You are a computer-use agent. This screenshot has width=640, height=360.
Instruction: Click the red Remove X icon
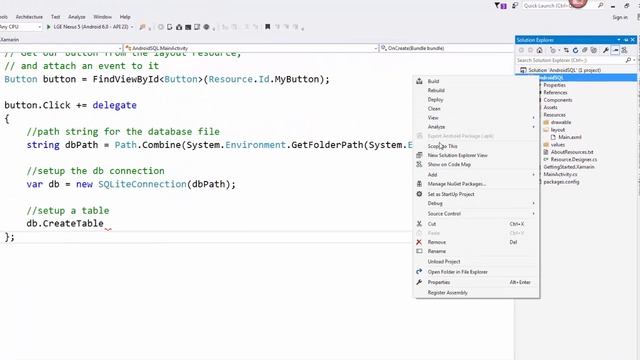pos(419,242)
